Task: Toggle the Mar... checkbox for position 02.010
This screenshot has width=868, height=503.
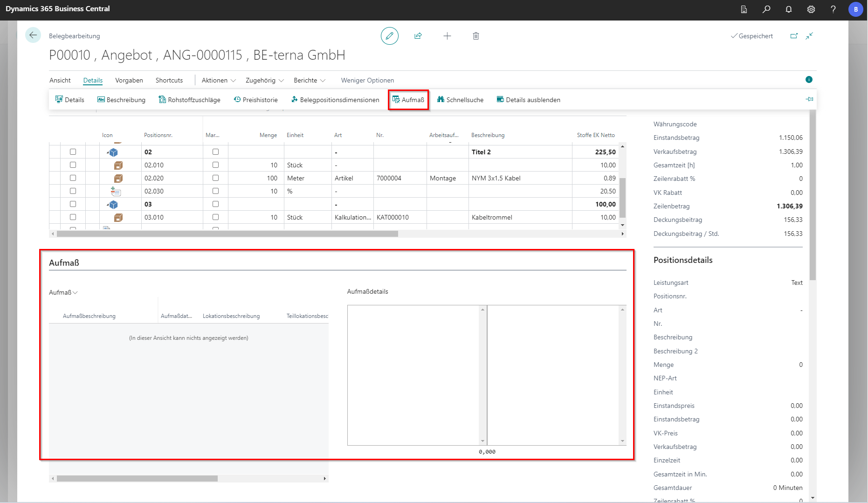Action: [x=215, y=165]
